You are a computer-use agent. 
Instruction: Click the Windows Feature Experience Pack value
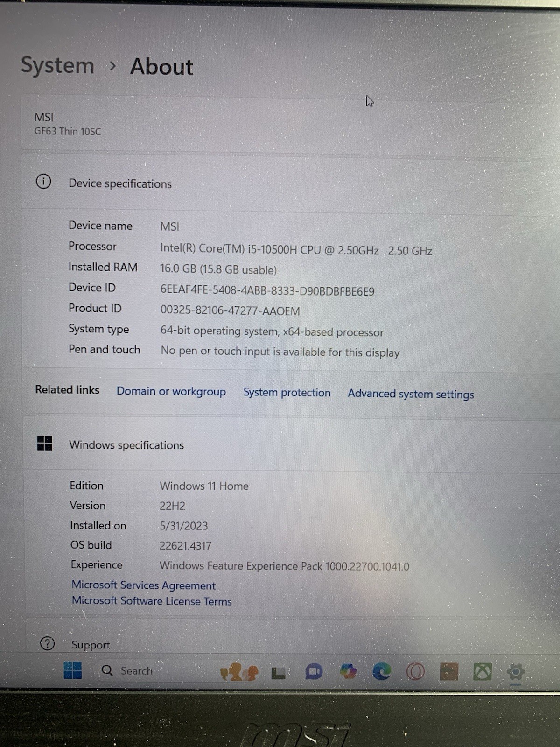(x=284, y=566)
